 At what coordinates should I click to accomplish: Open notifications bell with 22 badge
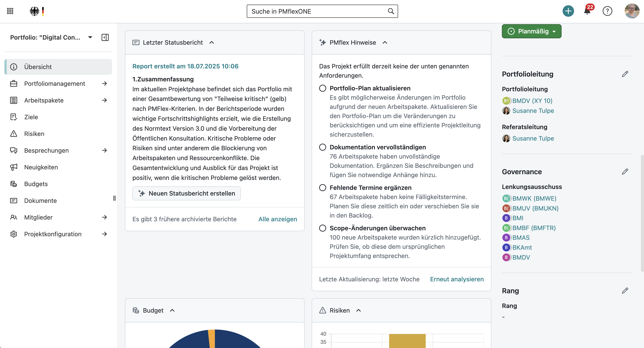point(587,11)
